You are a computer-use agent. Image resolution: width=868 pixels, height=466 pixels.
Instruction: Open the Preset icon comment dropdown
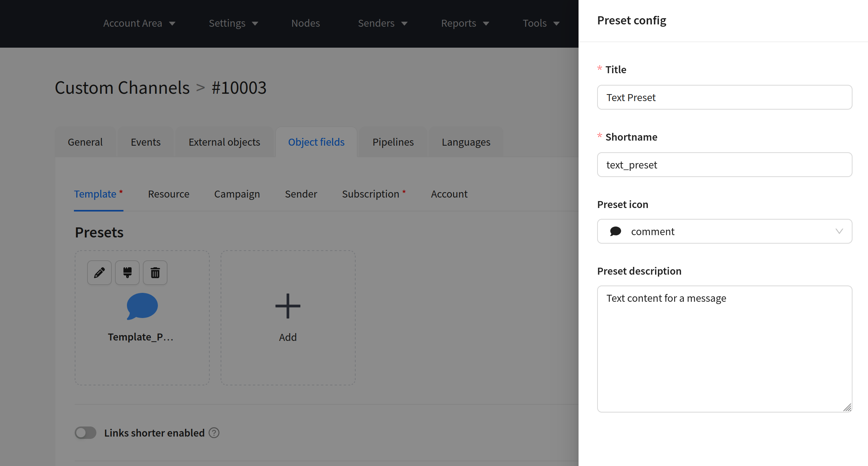(724, 231)
